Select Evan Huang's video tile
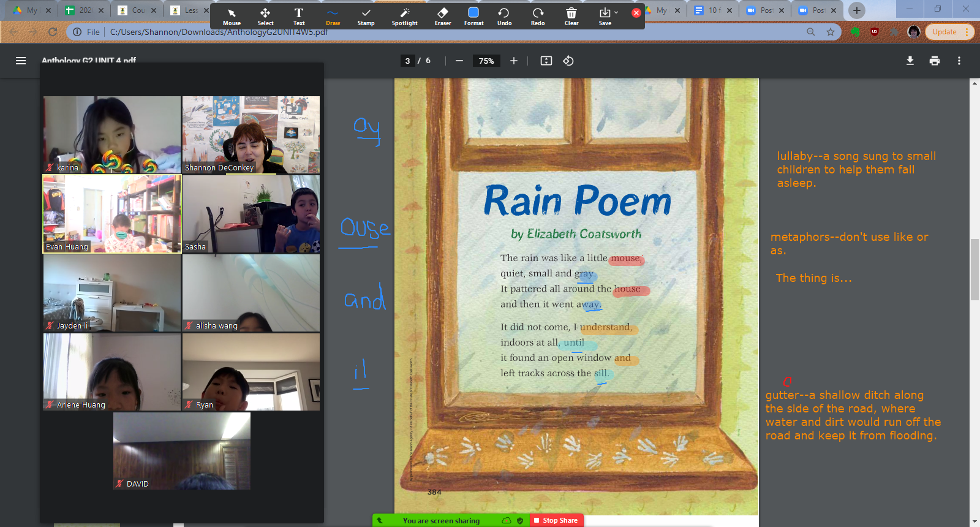This screenshot has width=980, height=527. (x=112, y=214)
